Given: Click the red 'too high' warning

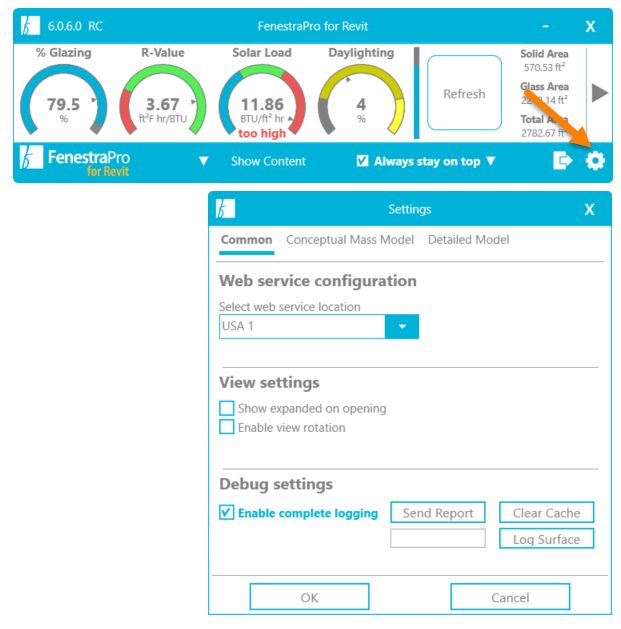Looking at the screenshot, I should (x=262, y=133).
